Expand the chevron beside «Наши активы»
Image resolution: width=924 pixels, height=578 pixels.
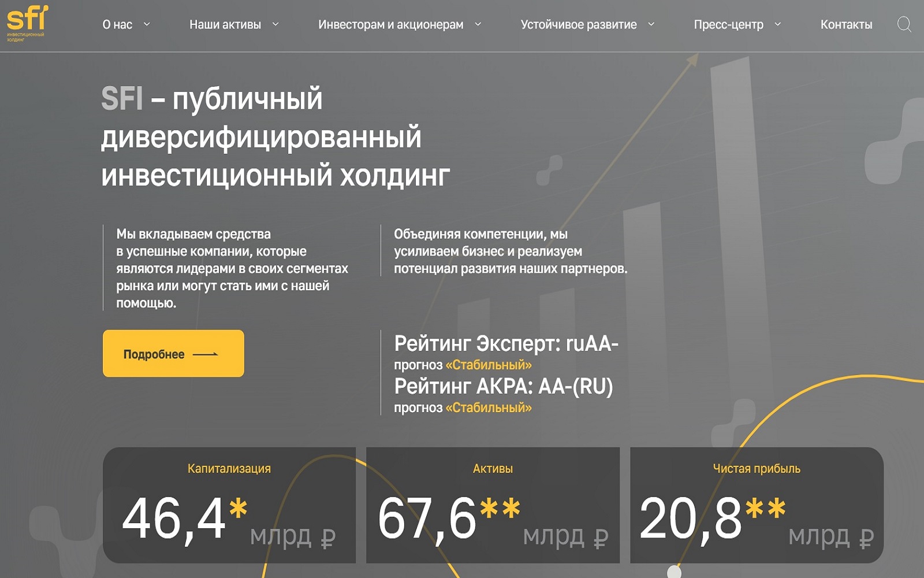point(275,24)
